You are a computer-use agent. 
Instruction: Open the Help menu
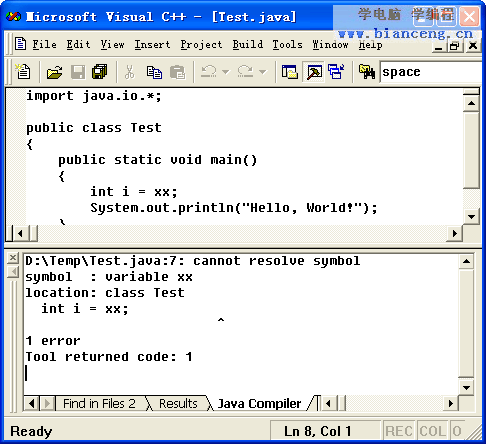tap(370, 44)
